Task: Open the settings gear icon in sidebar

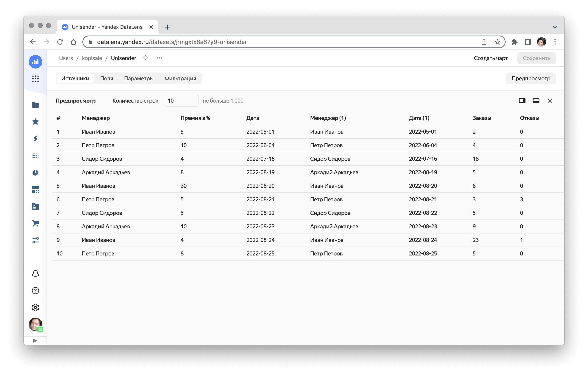Action: [35, 307]
